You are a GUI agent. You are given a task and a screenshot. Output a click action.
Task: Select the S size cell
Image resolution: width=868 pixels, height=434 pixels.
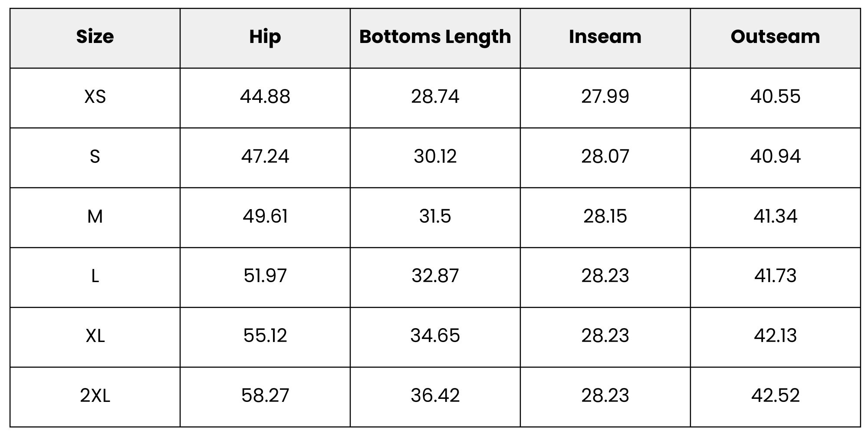click(95, 156)
